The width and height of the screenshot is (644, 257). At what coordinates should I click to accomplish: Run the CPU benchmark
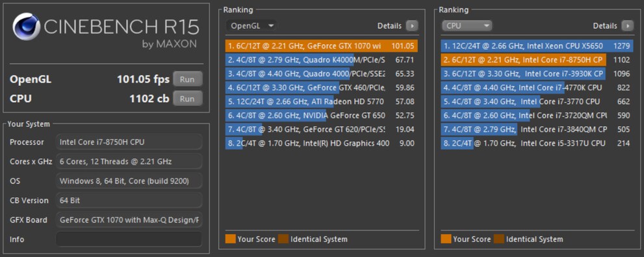tap(187, 99)
